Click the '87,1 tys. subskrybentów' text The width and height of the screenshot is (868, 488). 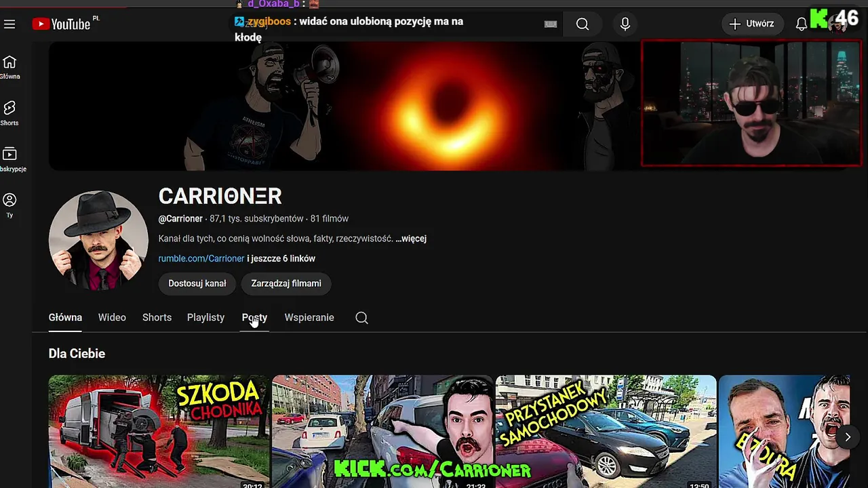[x=256, y=219]
